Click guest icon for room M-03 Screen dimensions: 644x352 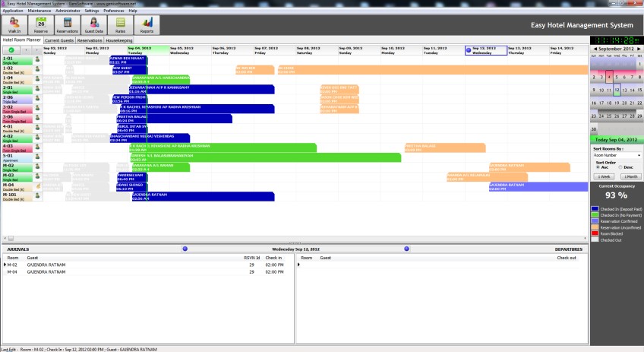(37, 176)
